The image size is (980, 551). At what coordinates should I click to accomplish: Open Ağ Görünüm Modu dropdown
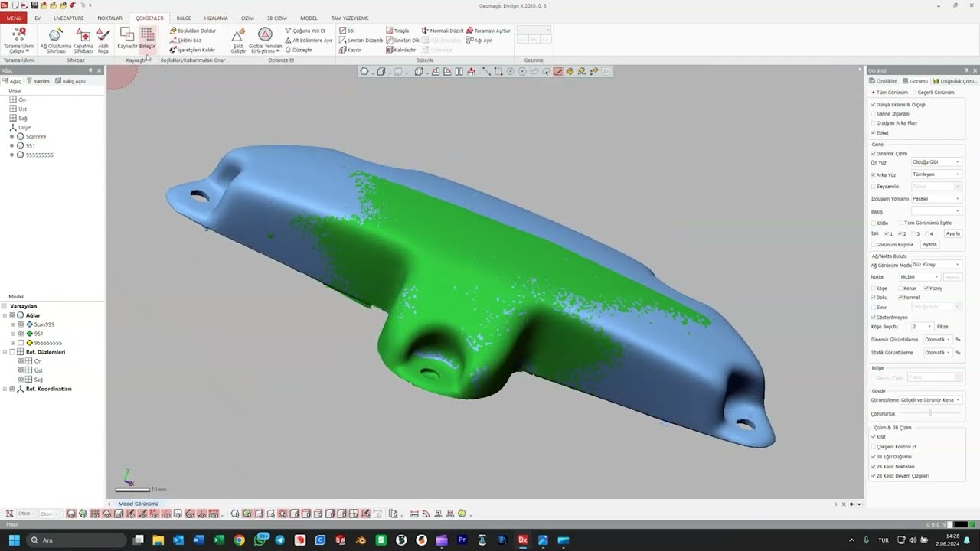point(936,265)
